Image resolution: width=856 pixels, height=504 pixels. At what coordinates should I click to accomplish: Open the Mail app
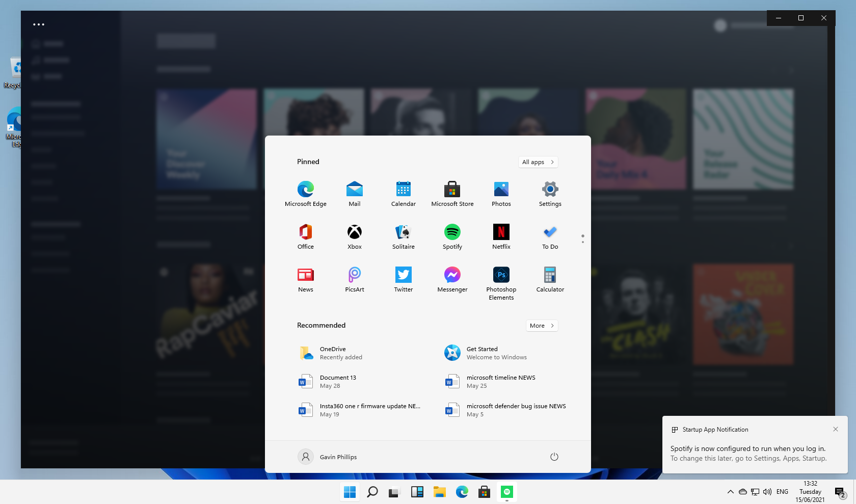(x=354, y=193)
